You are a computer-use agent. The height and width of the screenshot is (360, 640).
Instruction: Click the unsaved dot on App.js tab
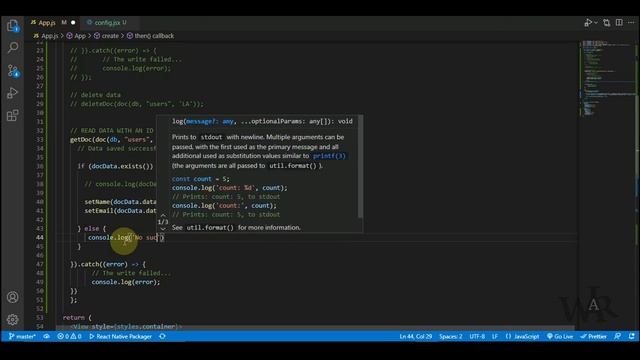(x=73, y=22)
